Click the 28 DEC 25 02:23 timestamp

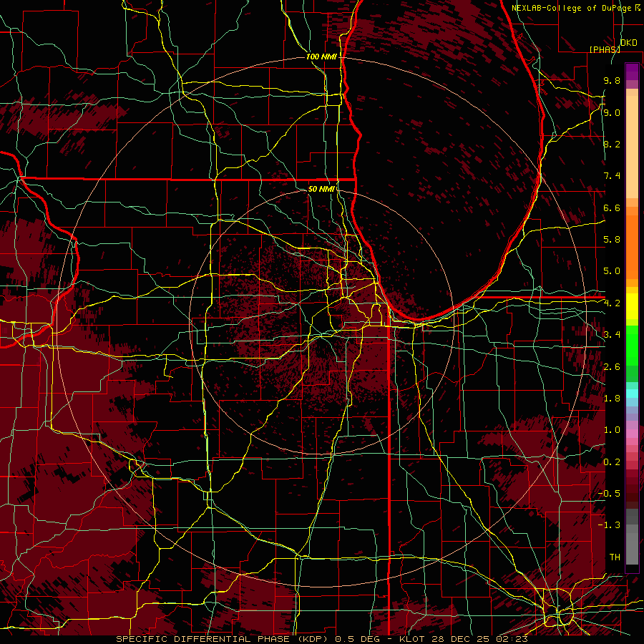(479, 639)
